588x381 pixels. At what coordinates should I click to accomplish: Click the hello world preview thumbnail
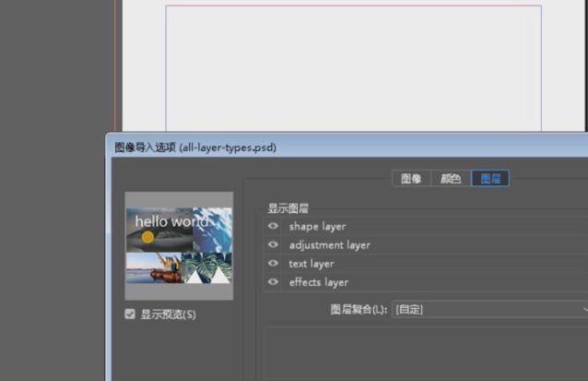point(179,245)
